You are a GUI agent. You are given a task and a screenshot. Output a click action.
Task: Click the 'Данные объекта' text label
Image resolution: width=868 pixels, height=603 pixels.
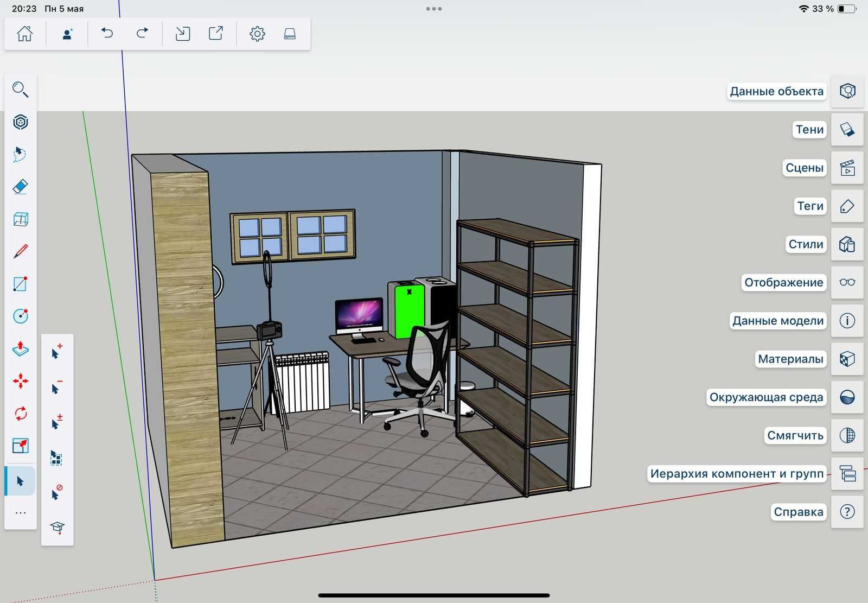(x=776, y=91)
